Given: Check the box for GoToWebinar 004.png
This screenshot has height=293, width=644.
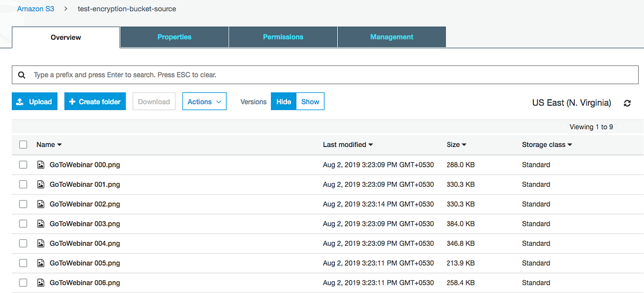Looking at the screenshot, I should (x=23, y=243).
